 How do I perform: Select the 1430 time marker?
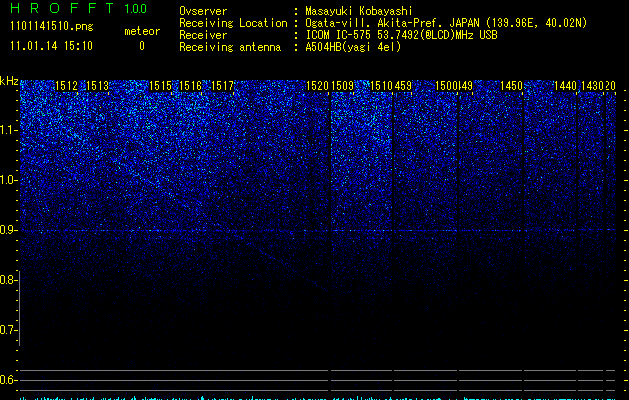click(592, 86)
